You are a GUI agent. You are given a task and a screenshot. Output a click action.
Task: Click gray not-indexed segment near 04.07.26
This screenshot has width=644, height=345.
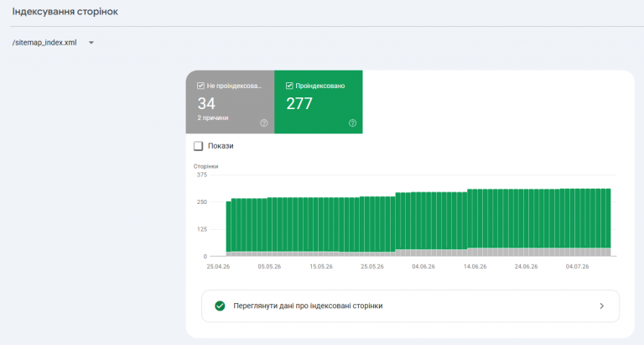click(x=578, y=252)
